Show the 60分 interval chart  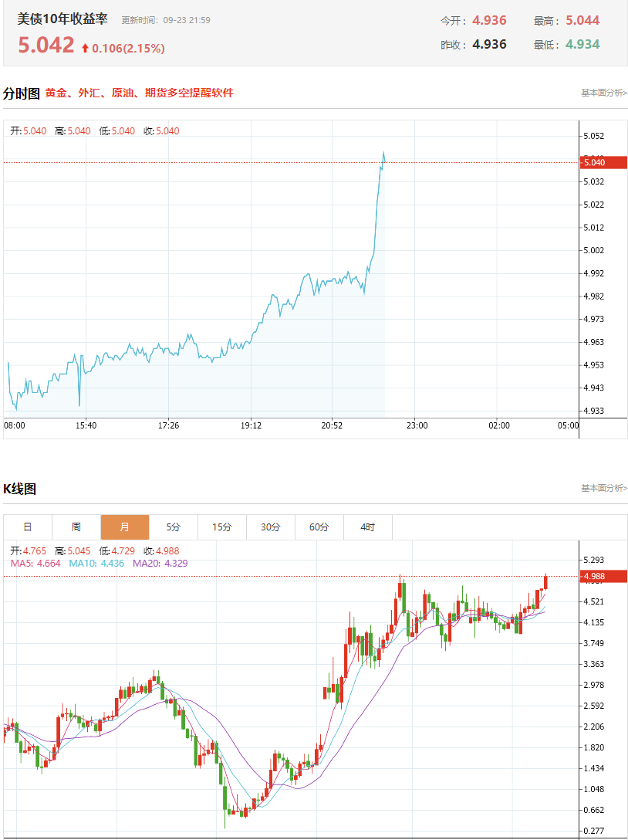point(319,527)
